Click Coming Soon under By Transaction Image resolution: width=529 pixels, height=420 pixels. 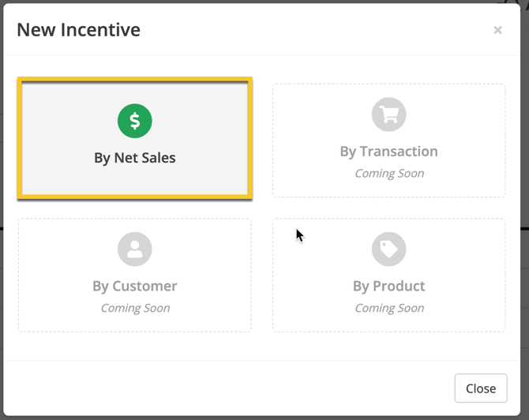coord(388,174)
